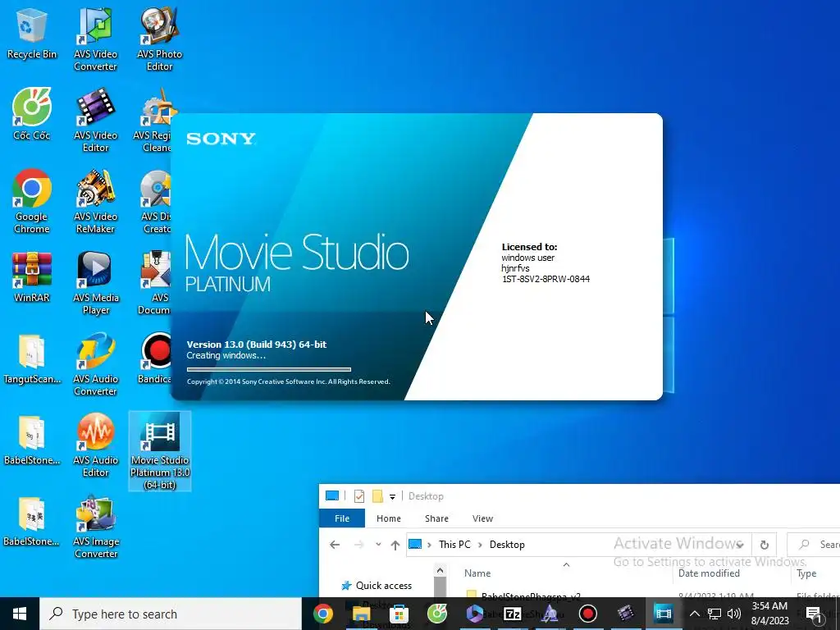Screen dimensions: 840x630
Task: Open Microsoft Store from the taskbar
Action: click(399, 614)
